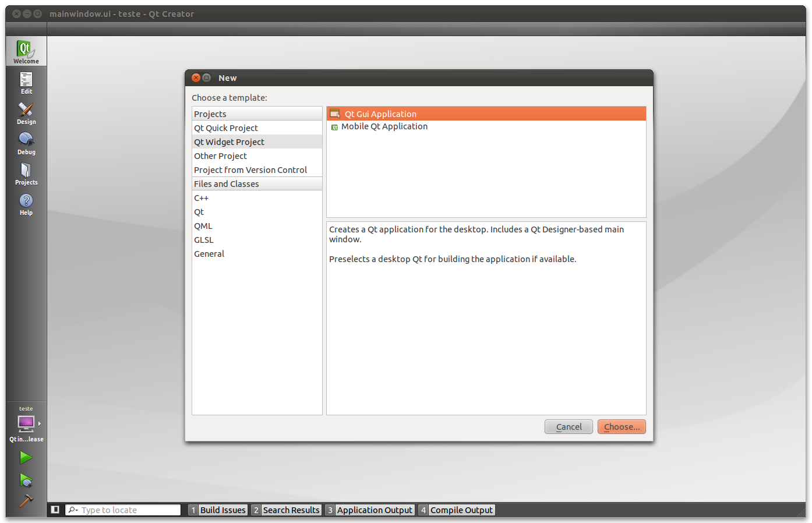Screen dimensions: 812x523
Task: Start debugging with the debug-run icon
Action: [26, 480]
